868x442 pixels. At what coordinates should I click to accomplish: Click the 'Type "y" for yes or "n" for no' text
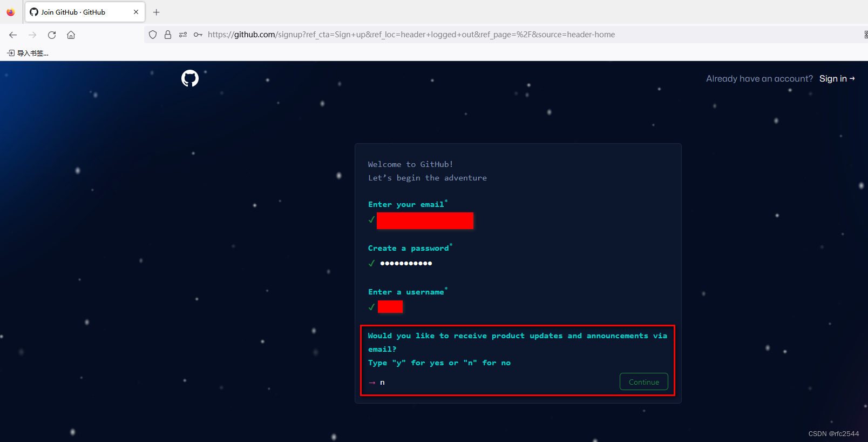pos(439,363)
